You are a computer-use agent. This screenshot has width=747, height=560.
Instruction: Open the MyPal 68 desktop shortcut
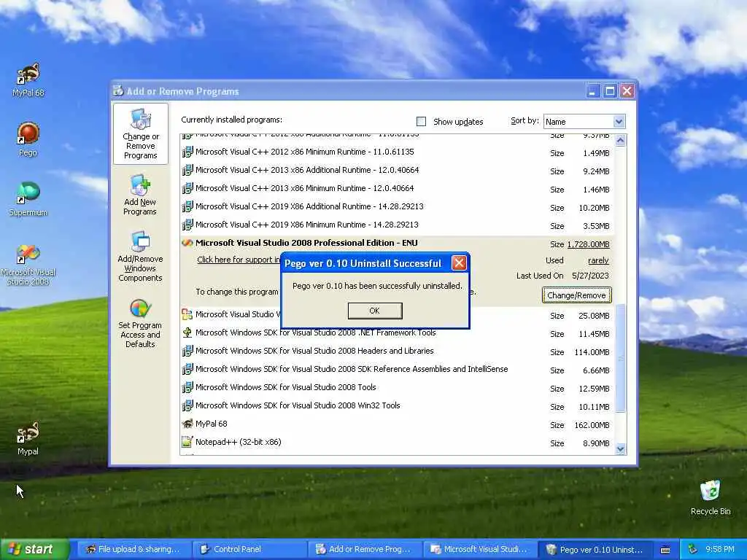coord(28,80)
